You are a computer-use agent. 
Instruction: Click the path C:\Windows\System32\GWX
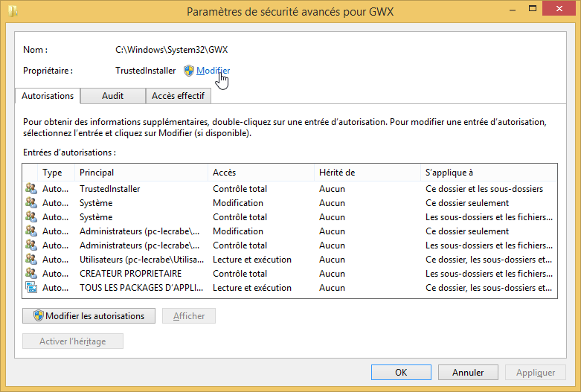coord(172,50)
